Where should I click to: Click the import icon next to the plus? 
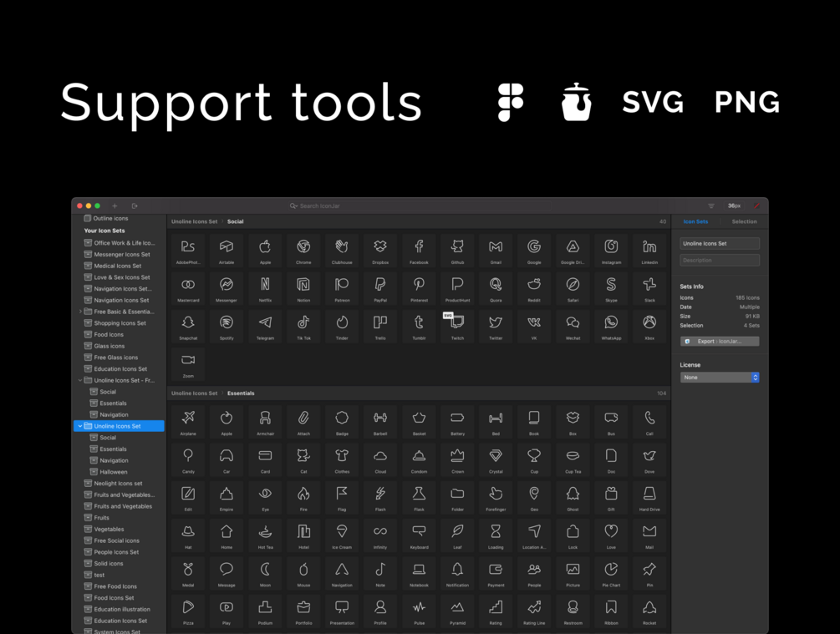135,205
